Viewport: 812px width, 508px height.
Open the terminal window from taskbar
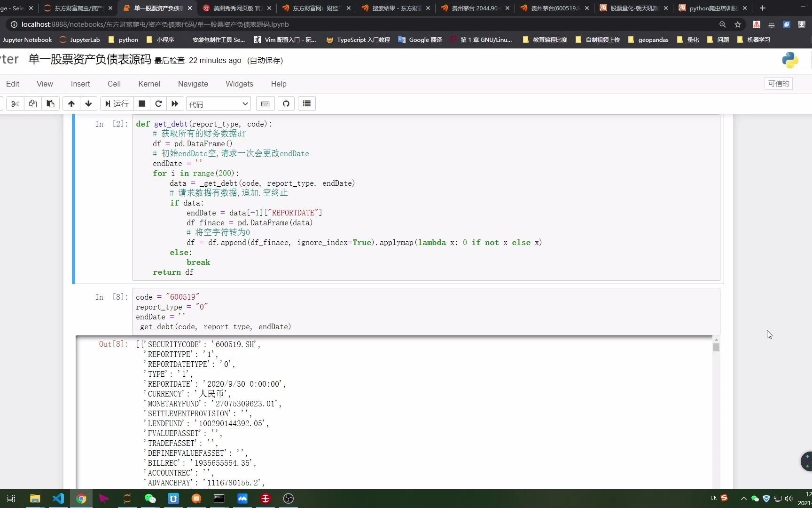point(219,499)
